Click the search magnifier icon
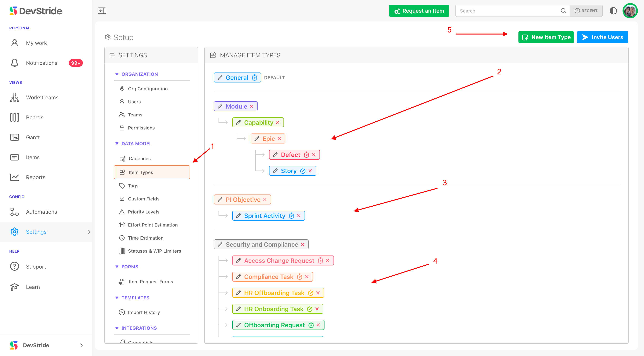The image size is (644, 356). [563, 11]
